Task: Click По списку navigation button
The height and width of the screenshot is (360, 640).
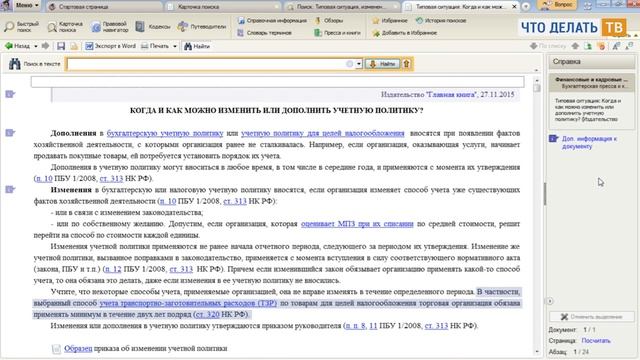Action: 548,46
